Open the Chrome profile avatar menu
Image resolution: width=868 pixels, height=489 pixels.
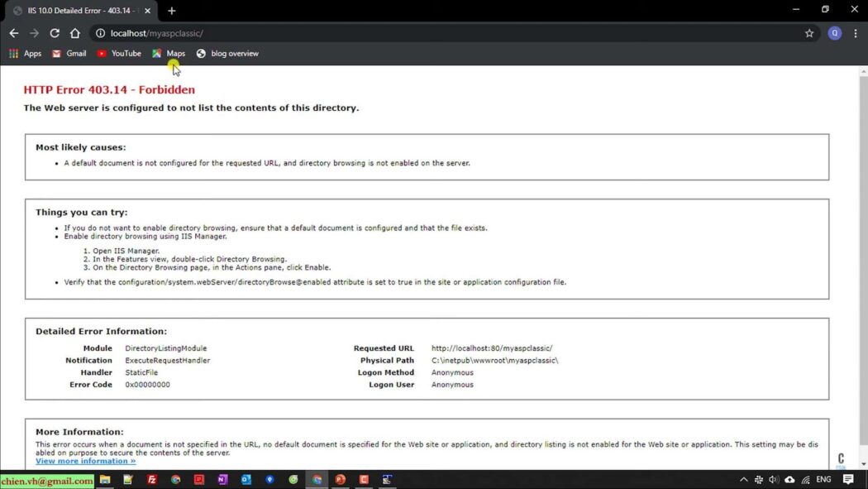point(835,33)
